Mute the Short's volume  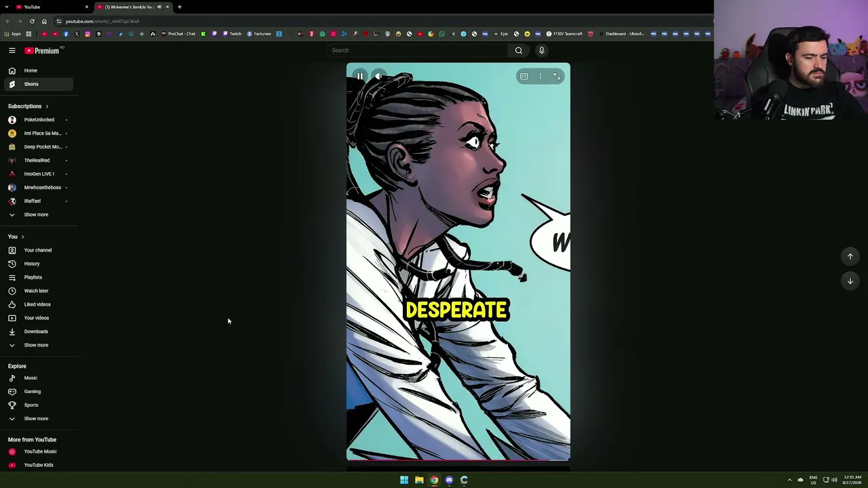(x=378, y=77)
